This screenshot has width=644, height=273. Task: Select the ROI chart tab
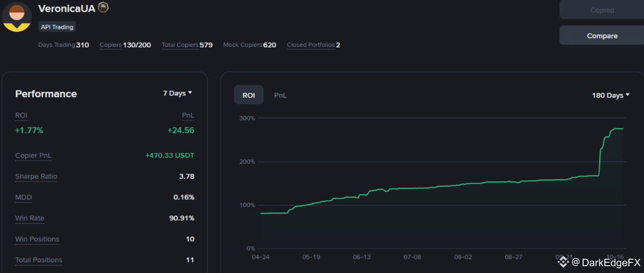tap(248, 95)
